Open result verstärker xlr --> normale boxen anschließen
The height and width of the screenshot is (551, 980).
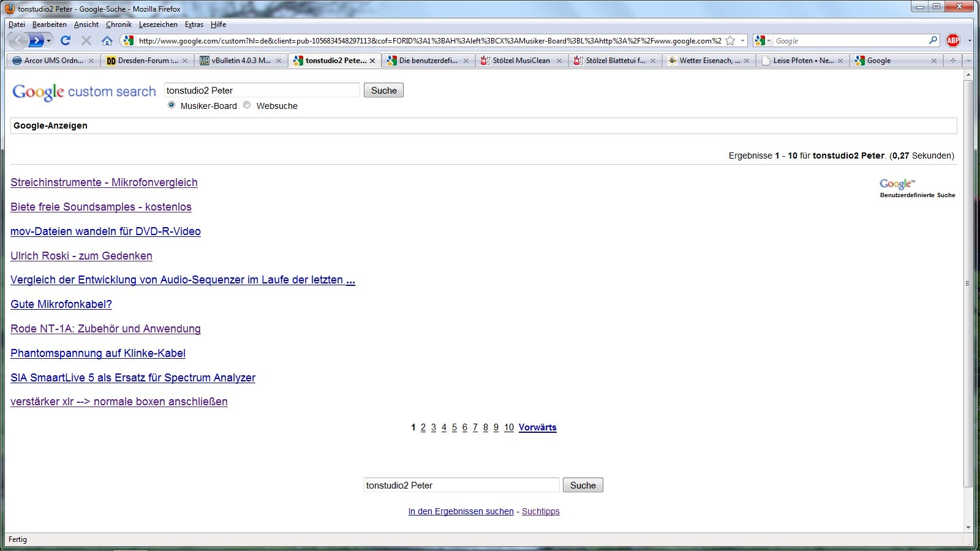click(119, 402)
